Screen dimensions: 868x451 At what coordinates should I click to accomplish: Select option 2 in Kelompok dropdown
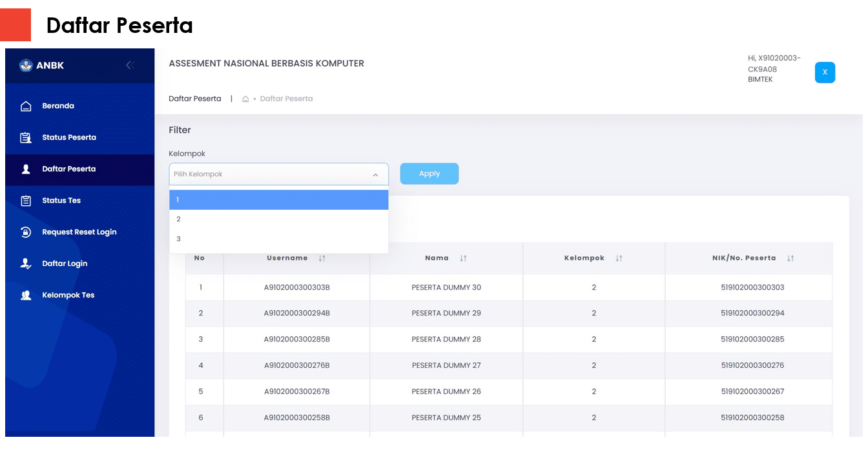279,219
